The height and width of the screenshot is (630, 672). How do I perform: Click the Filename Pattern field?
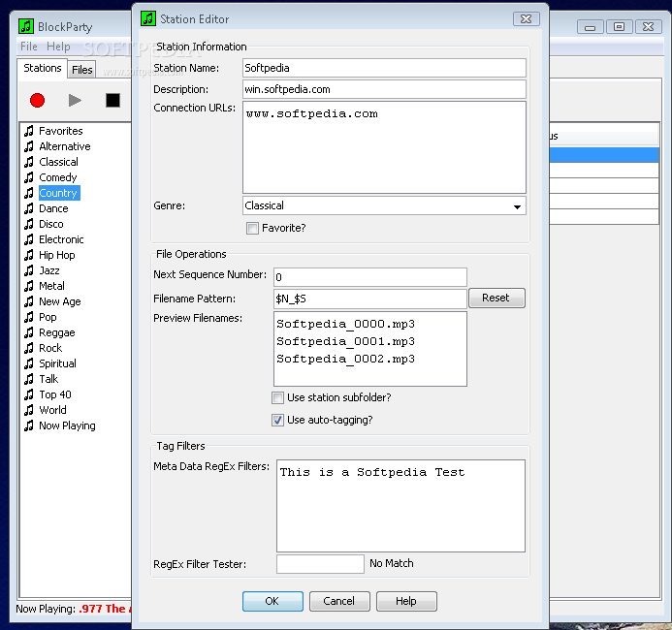pyautogui.click(x=370, y=299)
